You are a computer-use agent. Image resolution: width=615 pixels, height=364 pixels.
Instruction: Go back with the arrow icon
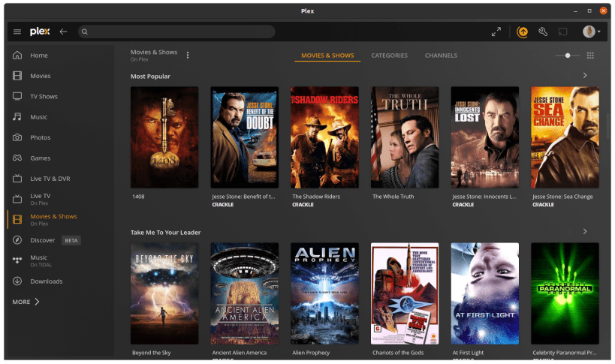[x=63, y=32]
